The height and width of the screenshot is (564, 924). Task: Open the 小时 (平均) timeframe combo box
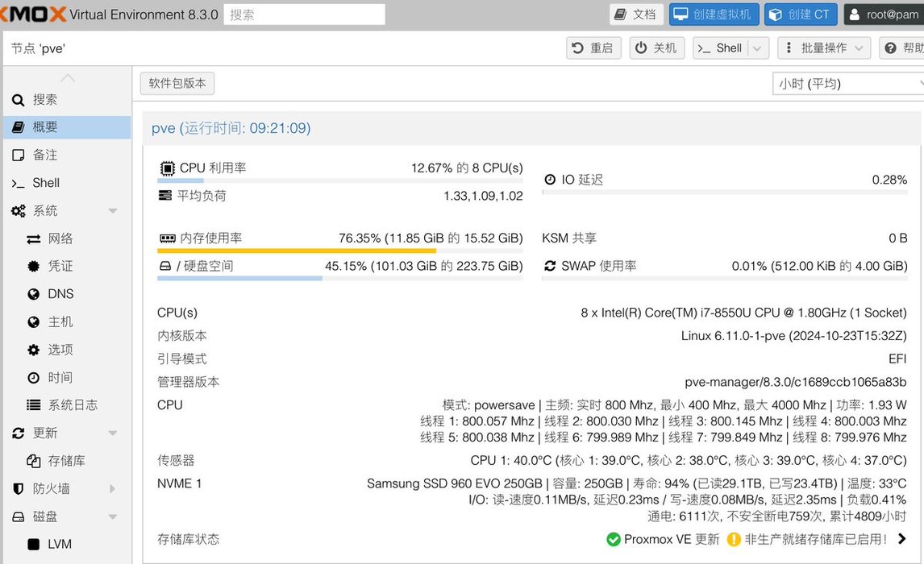pos(847,84)
